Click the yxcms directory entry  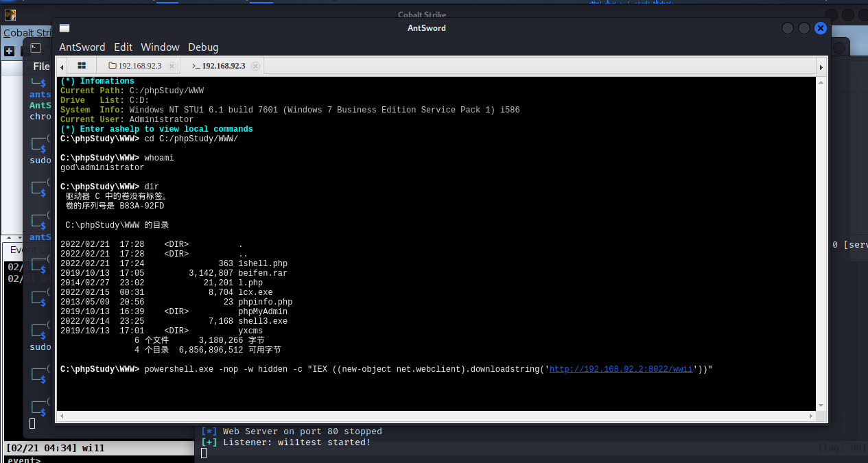(250, 331)
